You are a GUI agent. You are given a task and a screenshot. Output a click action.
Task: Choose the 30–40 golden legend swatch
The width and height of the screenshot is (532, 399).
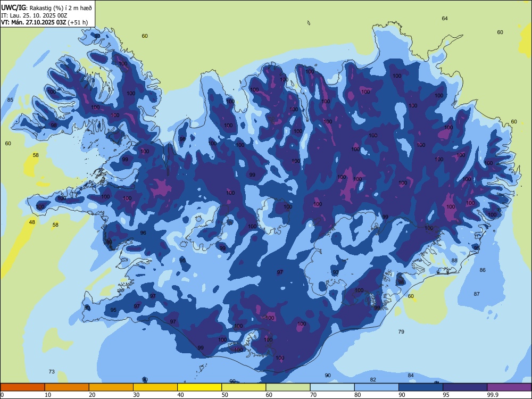[155, 387]
